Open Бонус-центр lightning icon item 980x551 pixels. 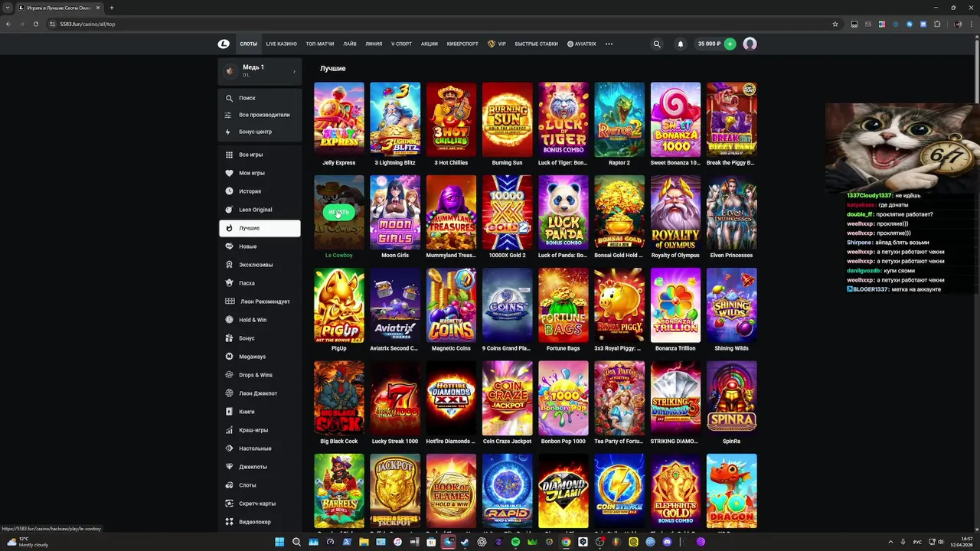260,132
